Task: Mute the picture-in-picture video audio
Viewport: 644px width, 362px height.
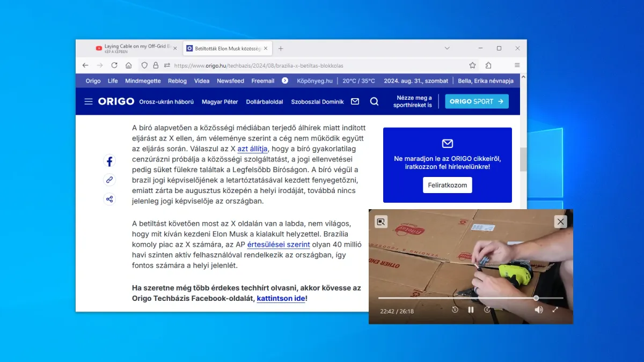Action: (x=538, y=309)
